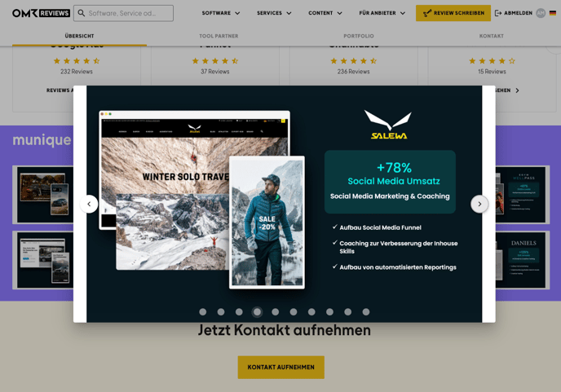Click the Kontakt Aufnehmen button
Viewport: 561px width, 392px height.
pyautogui.click(x=280, y=368)
